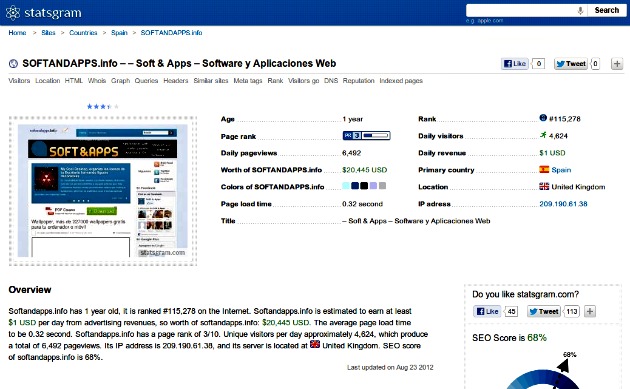
Task: Open the Countries breadcrumb link
Action: point(83,33)
